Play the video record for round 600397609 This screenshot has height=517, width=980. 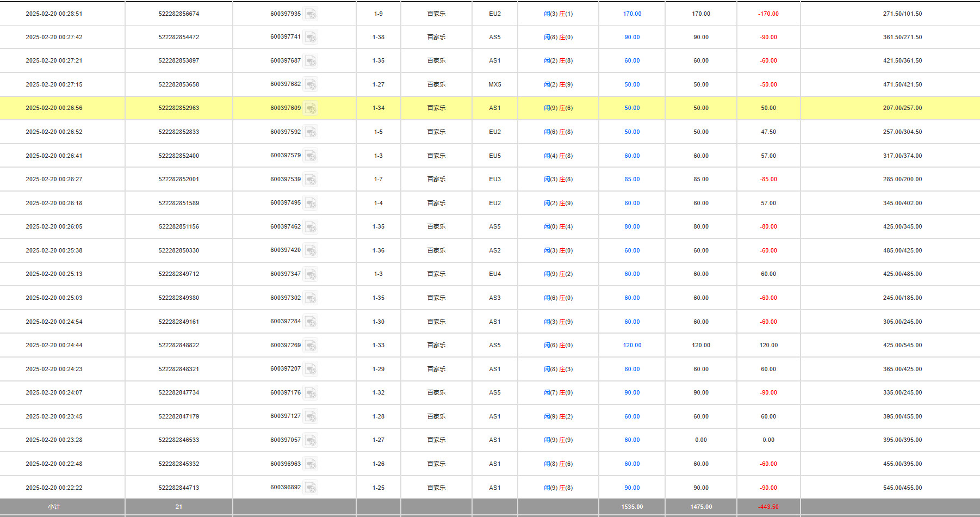[x=311, y=108]
